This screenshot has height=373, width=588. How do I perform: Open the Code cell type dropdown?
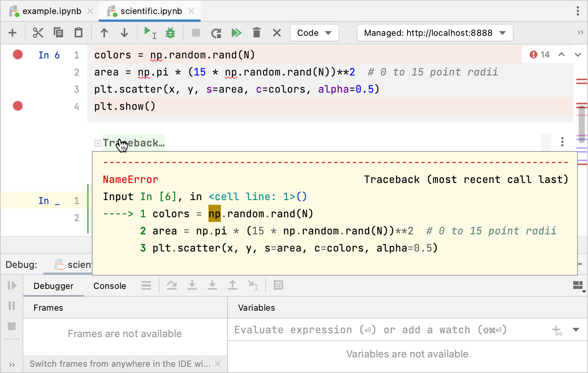click(314, 33)
